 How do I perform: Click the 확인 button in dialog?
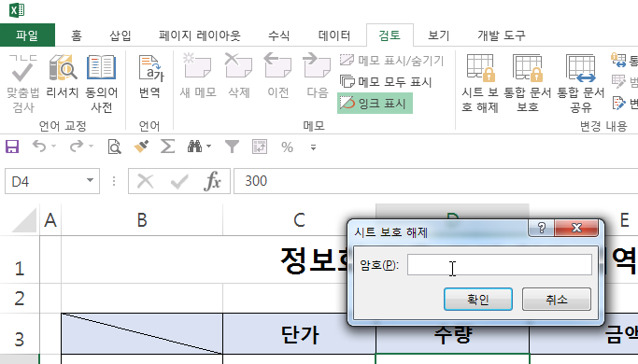(478, 300)
